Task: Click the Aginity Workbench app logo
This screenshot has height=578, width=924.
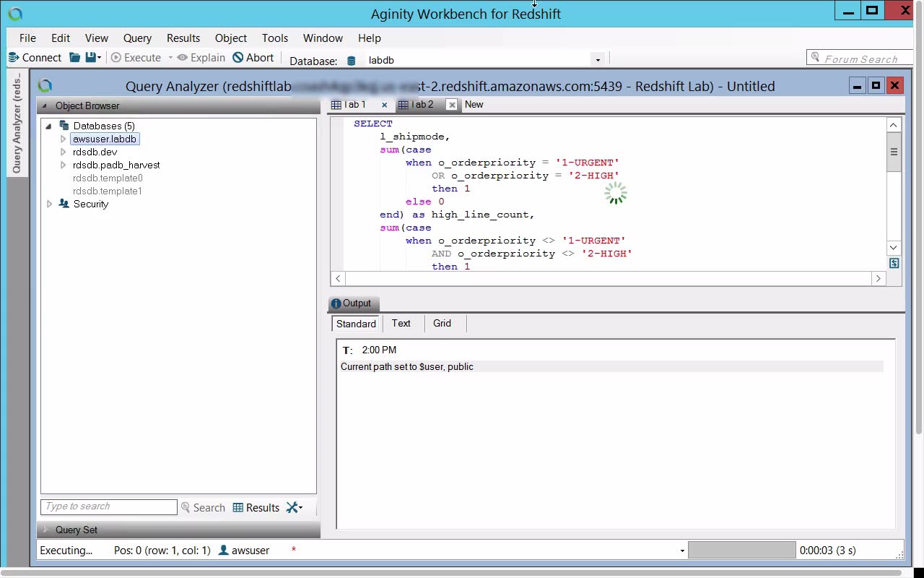Action: pyautogui.click(x=14, y=14)
